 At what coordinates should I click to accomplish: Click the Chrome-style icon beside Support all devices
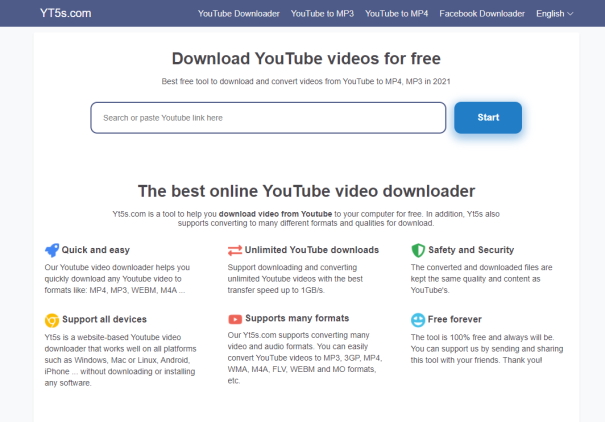click(52, 320)
